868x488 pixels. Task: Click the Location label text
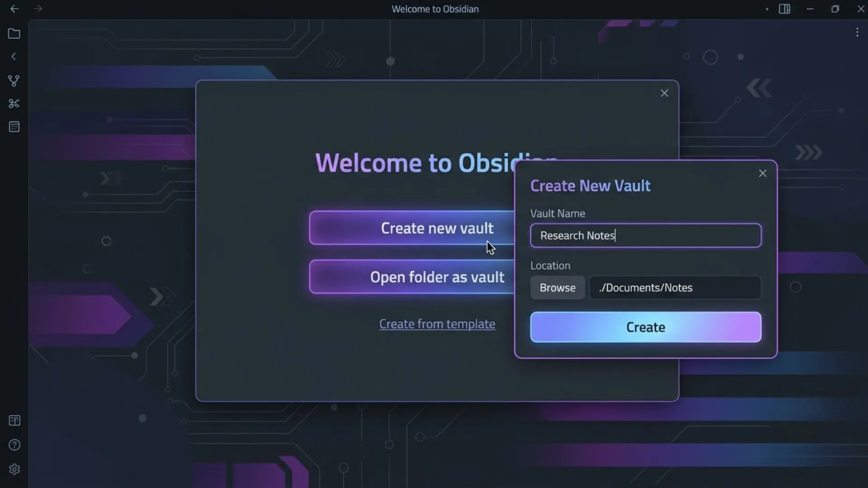550,266
